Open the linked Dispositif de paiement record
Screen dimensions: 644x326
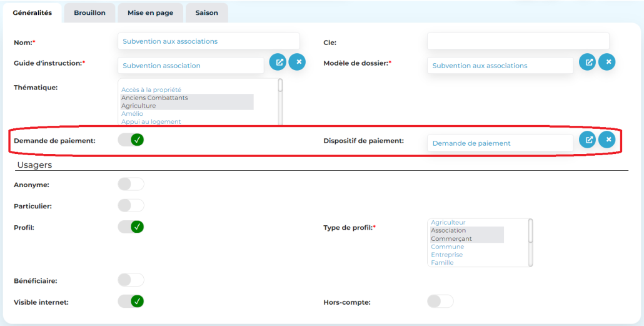(587, 140)
